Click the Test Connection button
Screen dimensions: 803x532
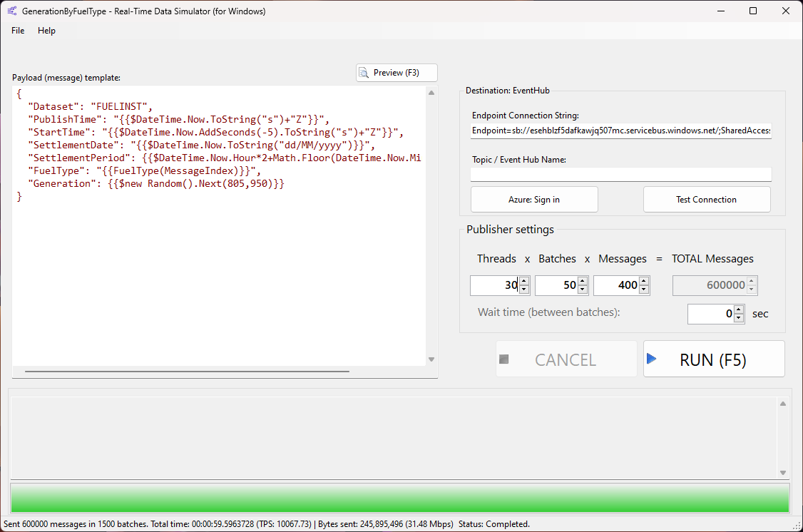(x=707, y=199)
